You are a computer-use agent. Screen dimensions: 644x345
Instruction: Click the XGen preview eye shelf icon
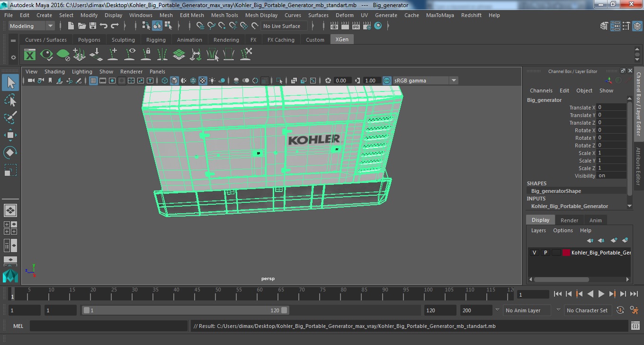(46, 54)
